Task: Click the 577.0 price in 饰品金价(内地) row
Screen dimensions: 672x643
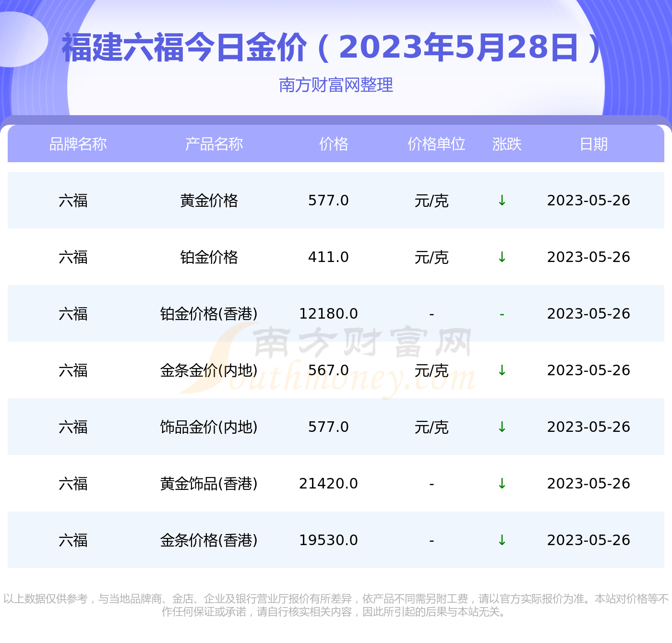Action: [x=328, y=427]
